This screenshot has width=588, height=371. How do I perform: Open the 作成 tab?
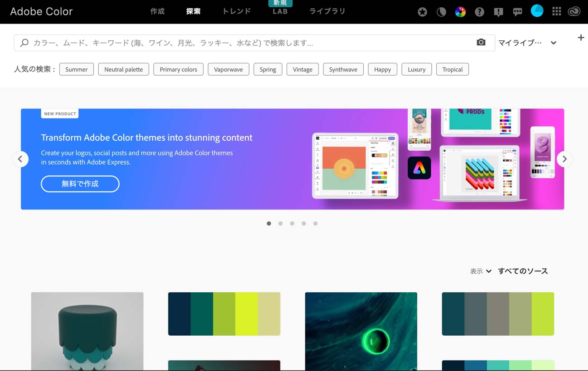pyautogui.click(x=157, y=11)
